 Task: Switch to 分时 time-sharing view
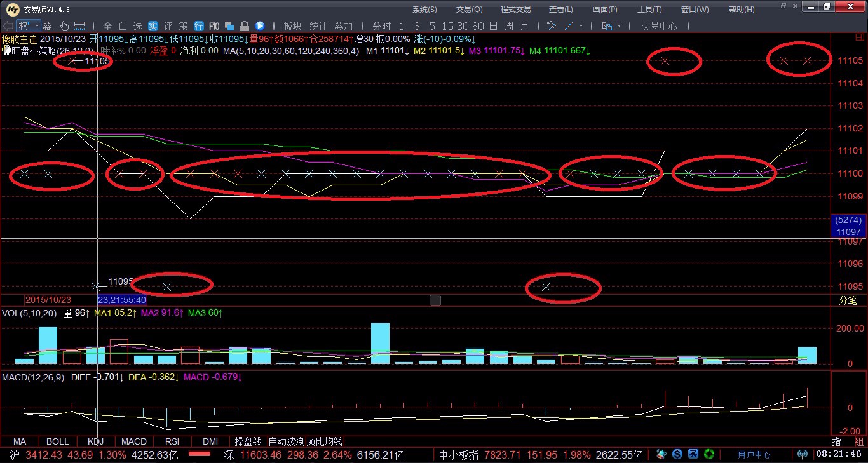coord(382,26)
